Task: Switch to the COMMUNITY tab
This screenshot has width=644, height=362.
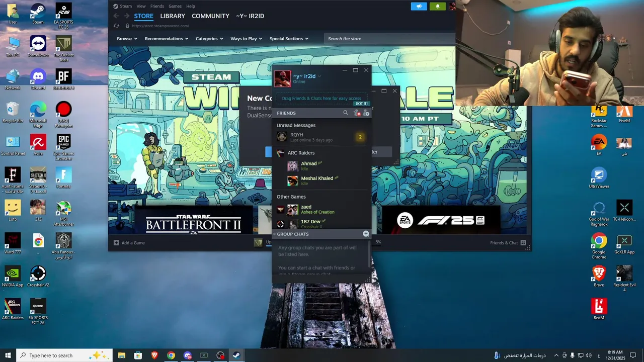Action: pyautogui.click(x=210, y=16)
